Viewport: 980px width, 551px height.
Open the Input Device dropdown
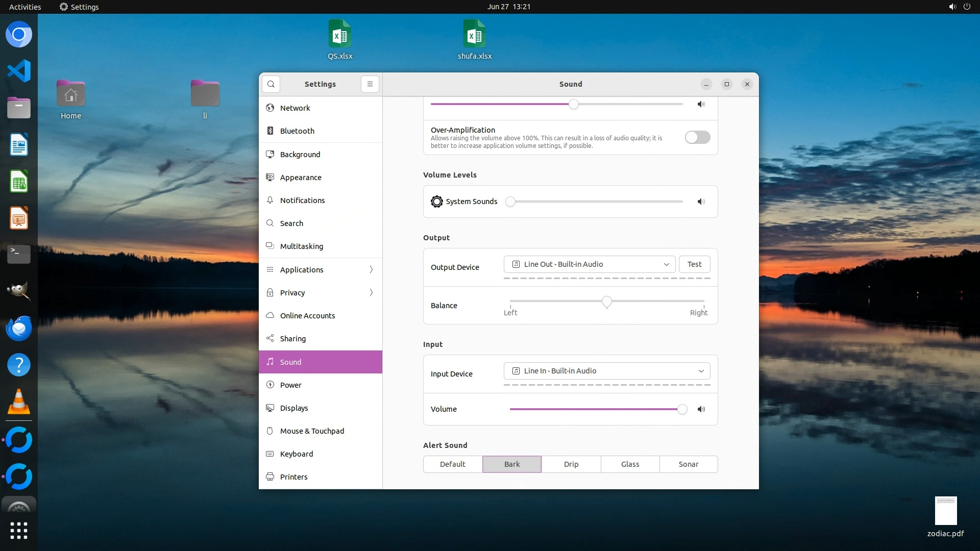pyautogui.click(x=606, y=371)
